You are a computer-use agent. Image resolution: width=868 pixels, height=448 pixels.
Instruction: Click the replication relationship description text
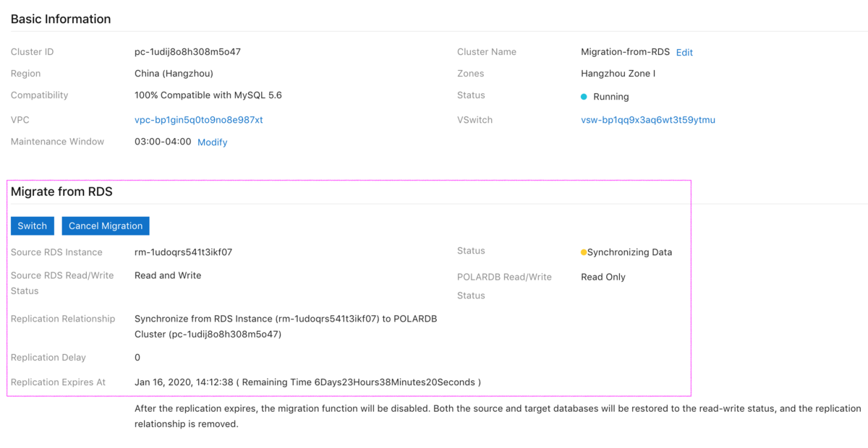tap(286, 327)
